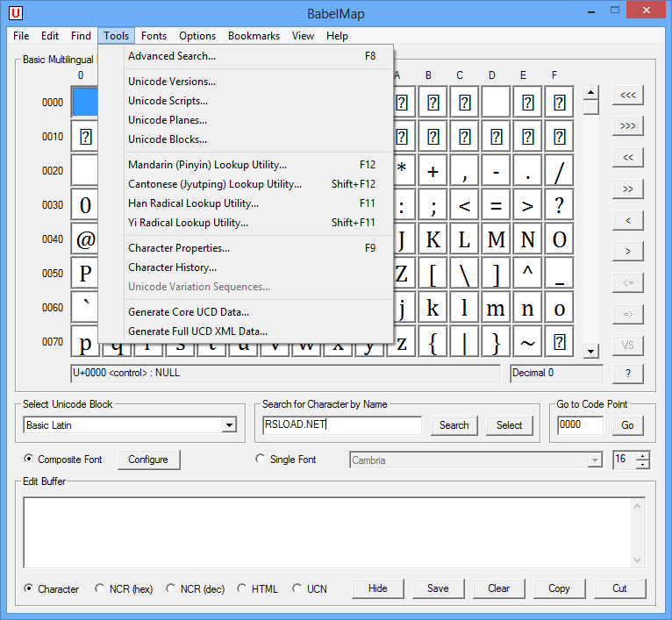Viewport: 672px width, 620px height.
Task: Click the Search for Character by Name field
Action: (342, 425)
